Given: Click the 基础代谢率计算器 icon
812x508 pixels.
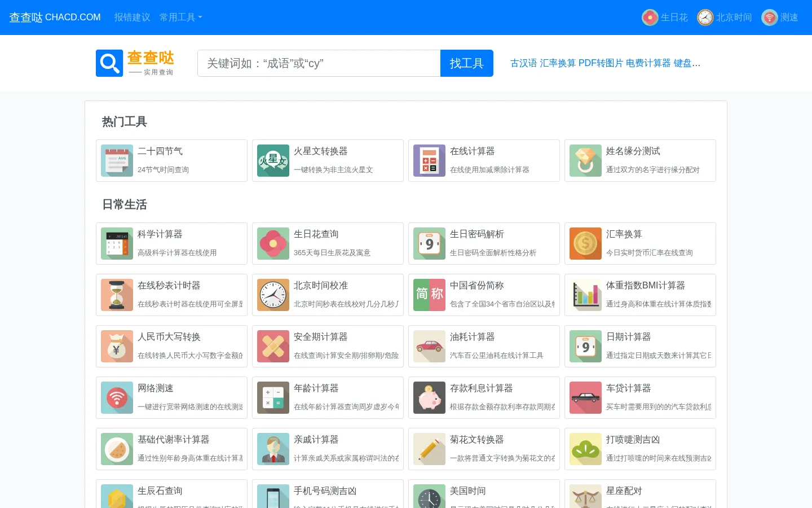Looking at the screenshot, I should coord(117,449).
